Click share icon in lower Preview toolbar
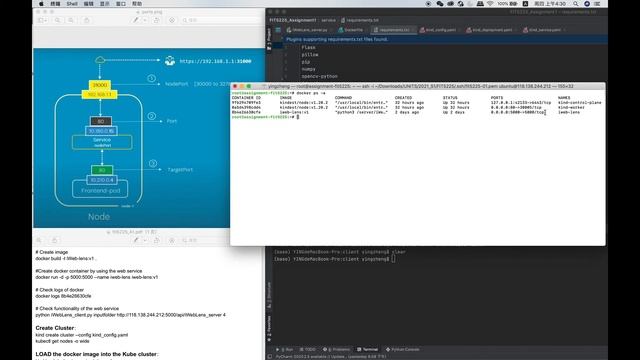 (x=55, y=240)
